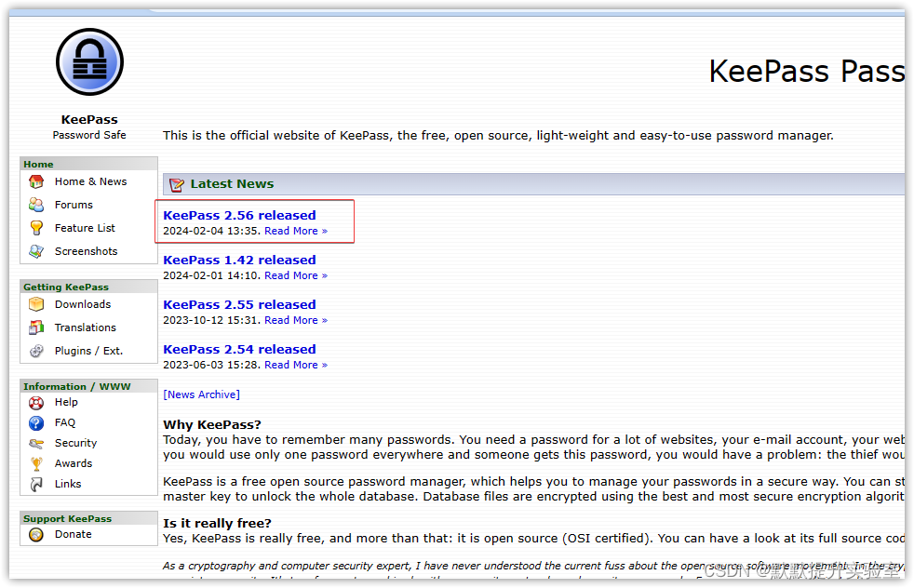Open the Help page link
Viewport: 914px width, 588px height.
(x=66, y=402)
